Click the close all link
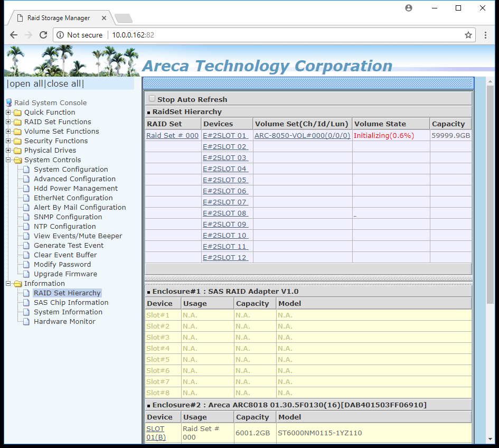The height and width of the screenshot is (448, 499). coord(64,84)
